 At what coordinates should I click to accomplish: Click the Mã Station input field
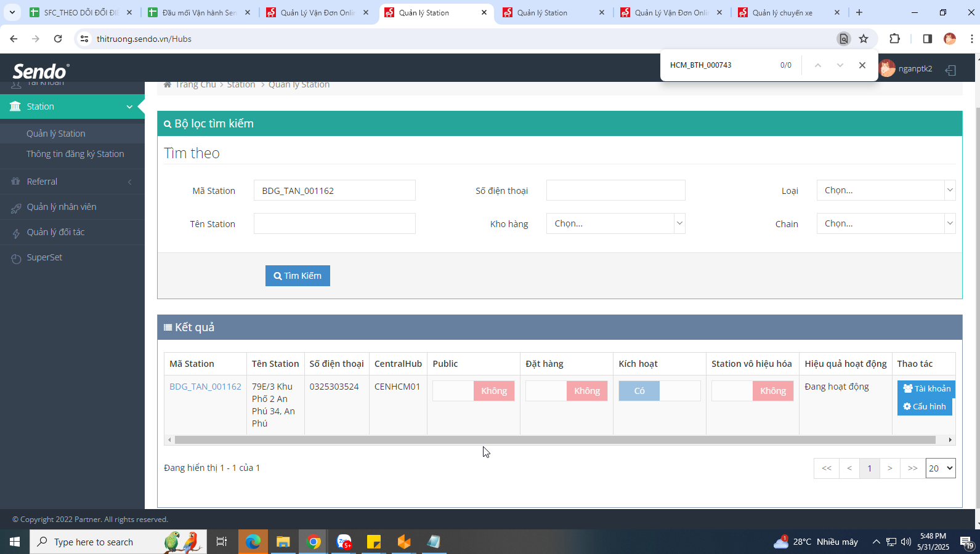tap(334, 190)
